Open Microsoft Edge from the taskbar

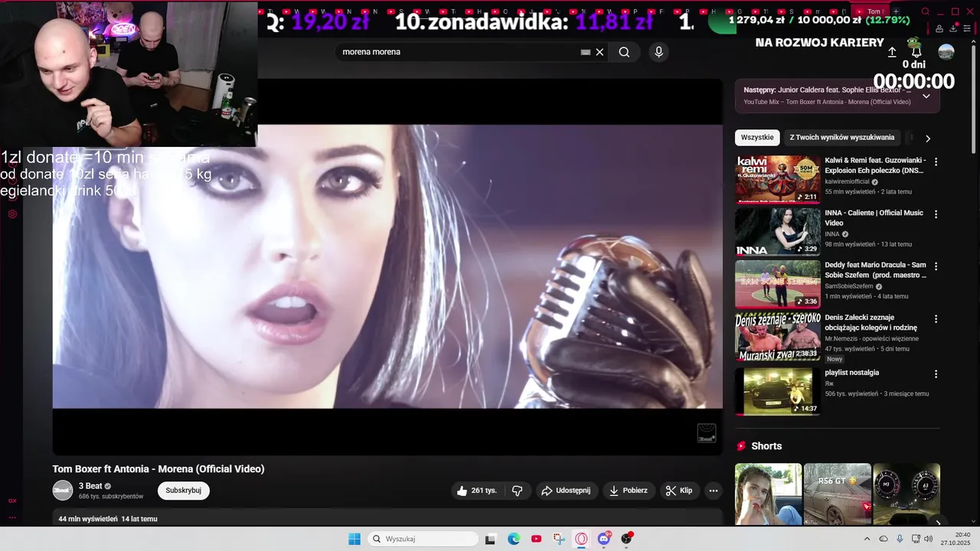514,539
